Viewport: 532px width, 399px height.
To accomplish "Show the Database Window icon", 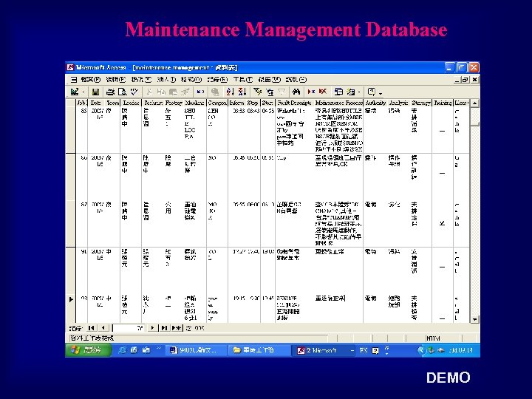I will click(x=338, y=92).
